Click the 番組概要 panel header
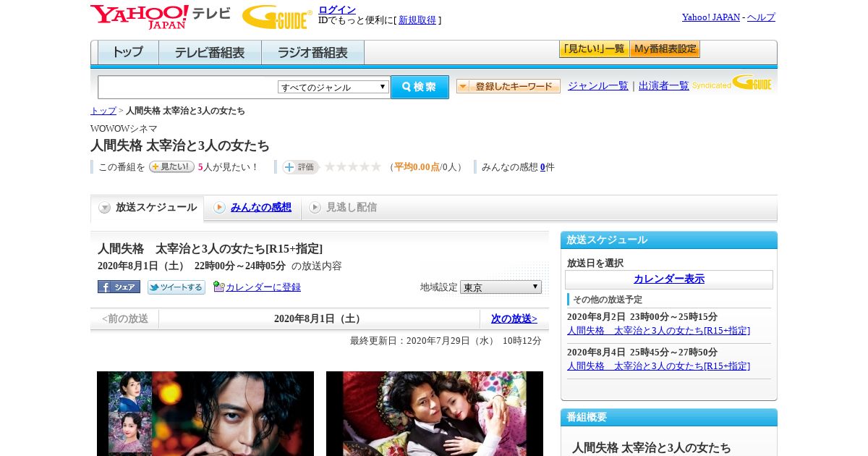Screen dimensions: 868x456 (x=669, y=418)
